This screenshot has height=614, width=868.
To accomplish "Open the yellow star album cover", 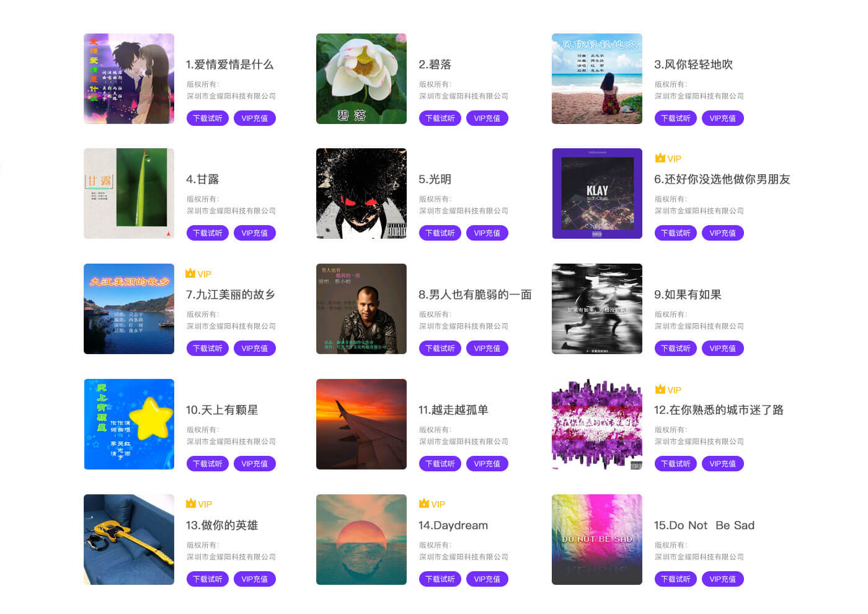I will 129,424.
